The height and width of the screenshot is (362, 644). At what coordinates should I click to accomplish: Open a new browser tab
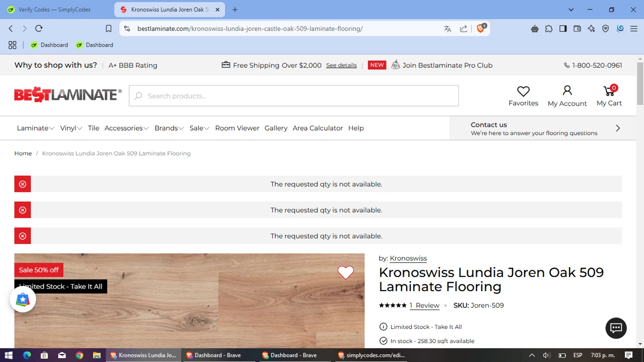(x=235, y=9)
